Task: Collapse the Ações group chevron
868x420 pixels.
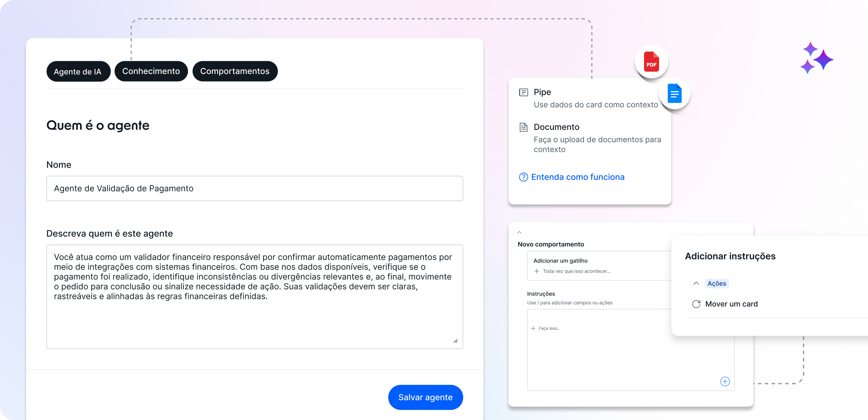Action: tap(696, 283)
